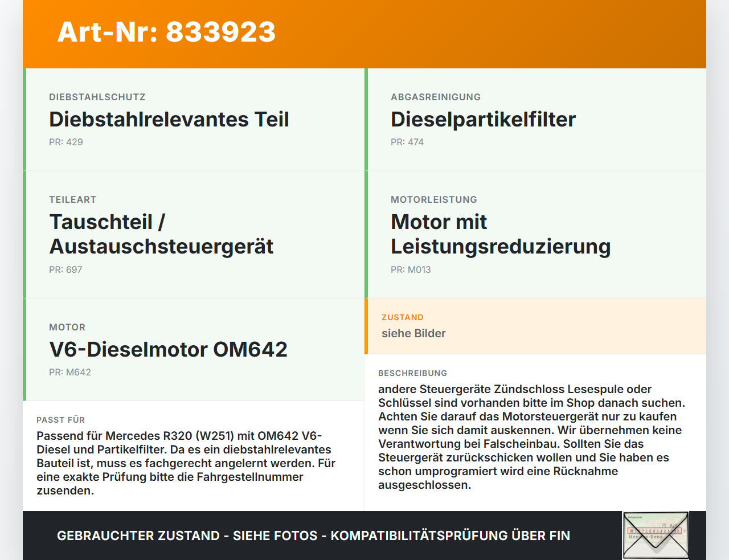Click the 'PR: 697' code
The width and height of the screenshot is (729, 560).
click(x=65, y=269)
